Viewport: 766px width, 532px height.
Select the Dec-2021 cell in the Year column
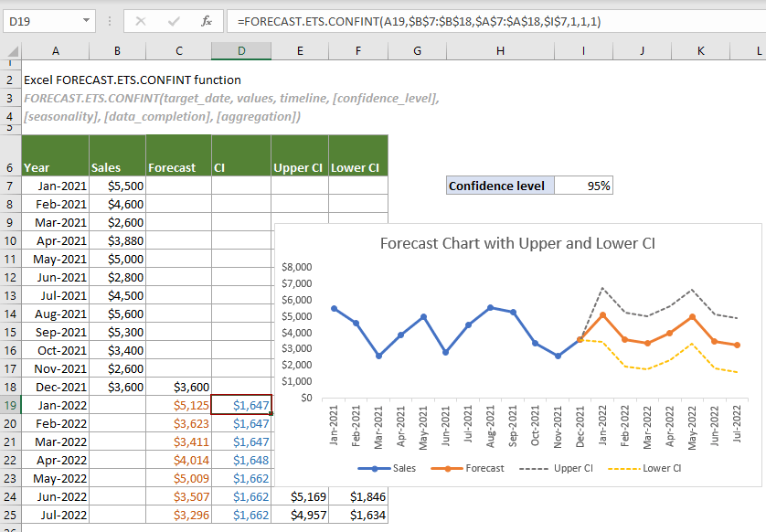coord(55,387)
